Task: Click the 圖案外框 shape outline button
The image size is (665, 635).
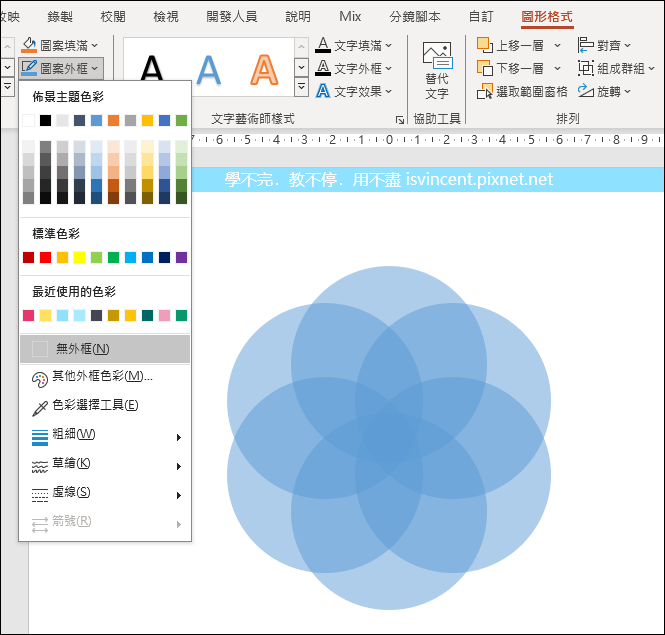Action: (60, 68)
